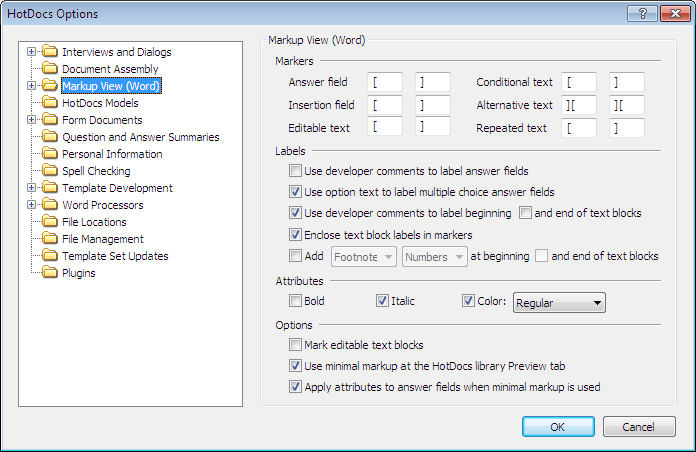Toggle the Italic attribute checkbox
This screenshot has height=452, width=696.
click(x=382, y=301)
